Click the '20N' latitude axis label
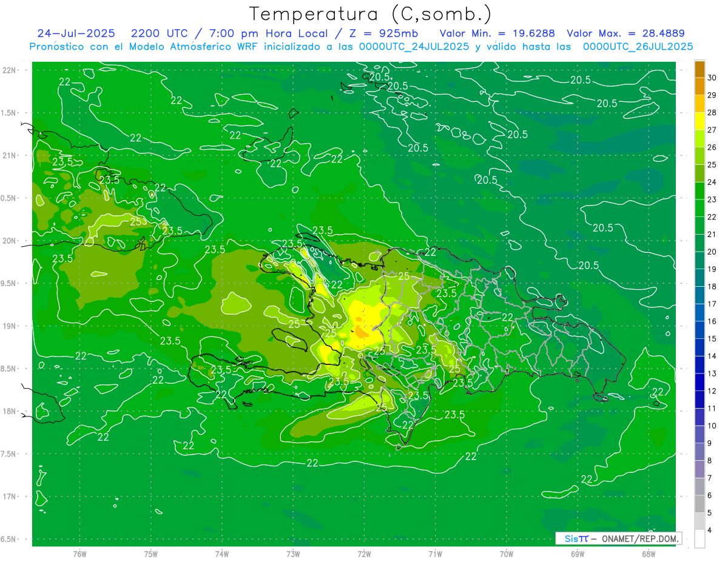Viewport: 728px width, 562px height. (9, 241)
